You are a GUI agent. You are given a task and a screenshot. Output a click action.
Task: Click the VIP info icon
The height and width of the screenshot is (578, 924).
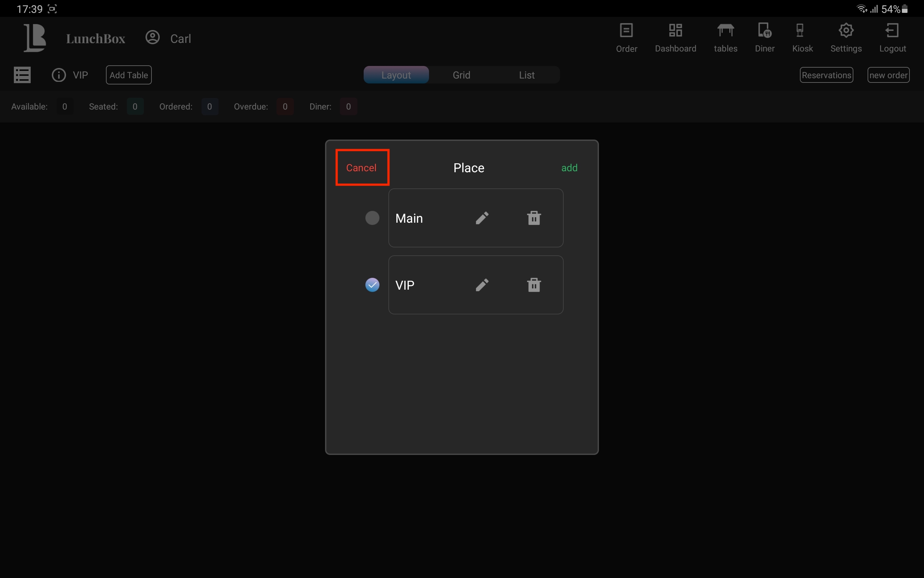[x=59, y=75]
